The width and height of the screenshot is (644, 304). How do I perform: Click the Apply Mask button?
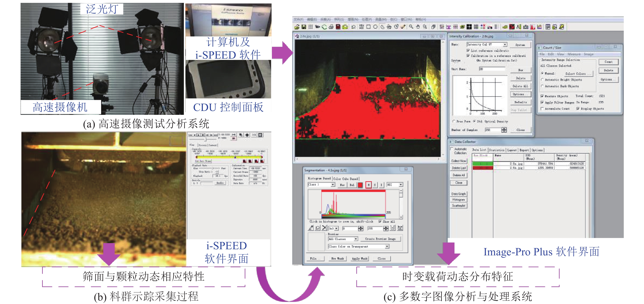pos(359,258)
